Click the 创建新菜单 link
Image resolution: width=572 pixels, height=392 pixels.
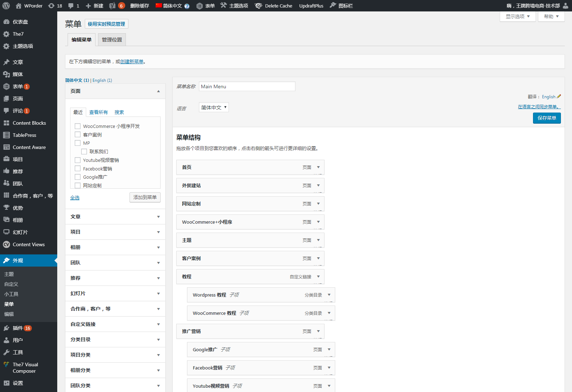[x=132, y=61]
